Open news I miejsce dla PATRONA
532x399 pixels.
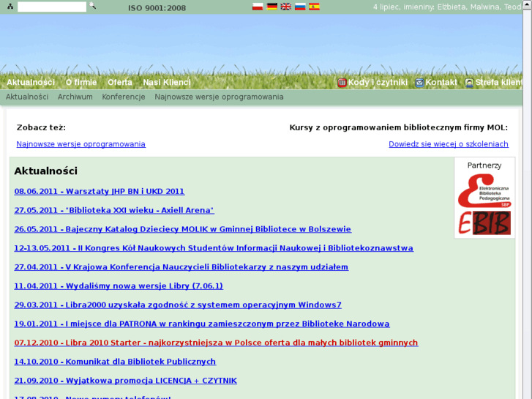(202, 324)
